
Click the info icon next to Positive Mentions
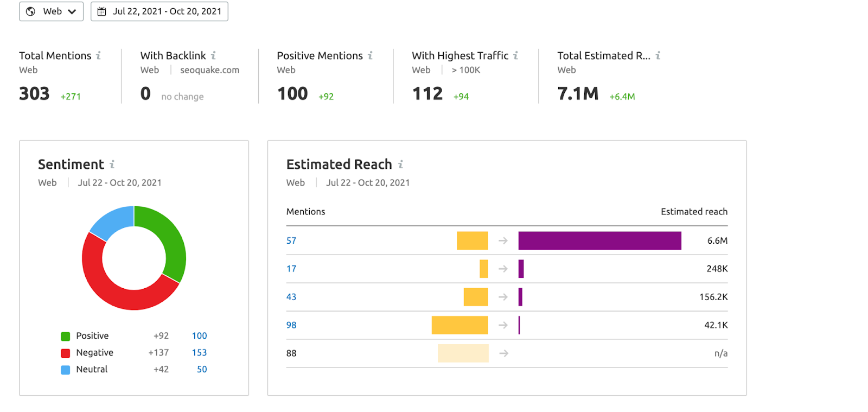370,55
